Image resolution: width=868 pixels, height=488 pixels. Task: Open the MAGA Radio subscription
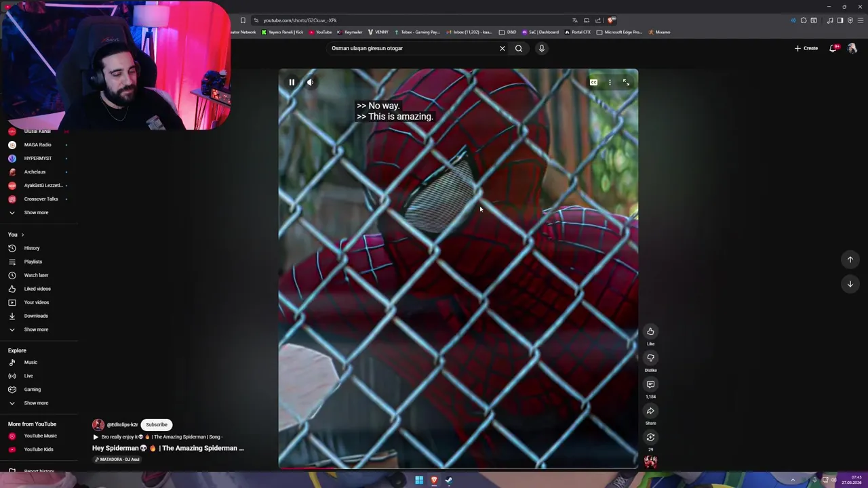[x=37, y=145]
